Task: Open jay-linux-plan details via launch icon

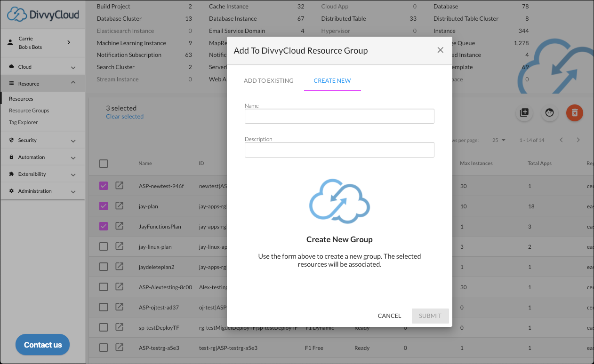Action: click(x=120, y=246)
